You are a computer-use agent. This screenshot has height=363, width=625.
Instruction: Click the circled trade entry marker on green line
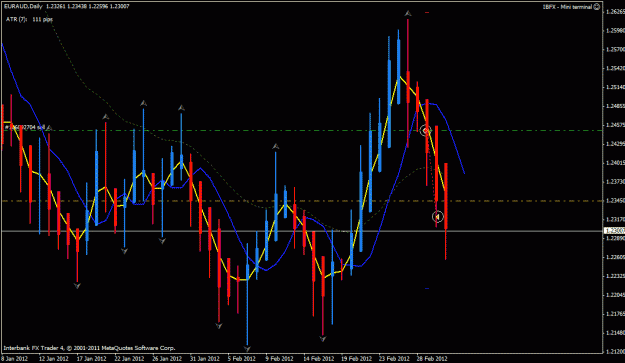click(x=426, y=130)
